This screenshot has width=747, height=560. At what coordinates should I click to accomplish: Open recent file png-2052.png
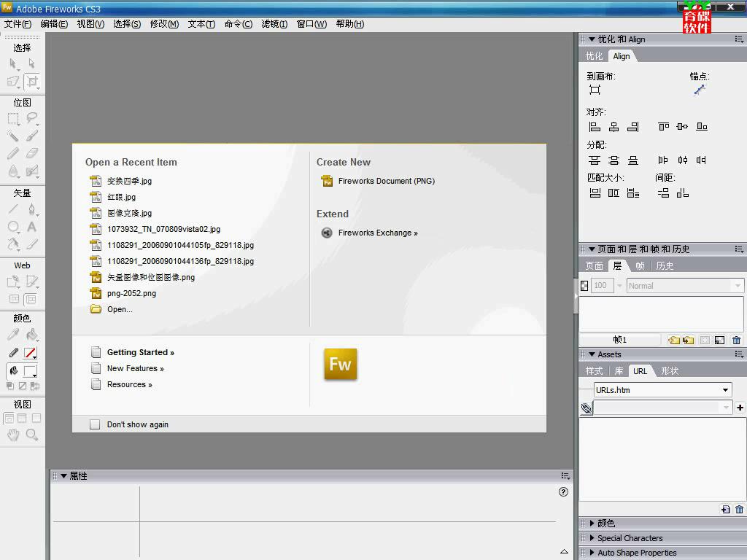click(x=131, y=293)
